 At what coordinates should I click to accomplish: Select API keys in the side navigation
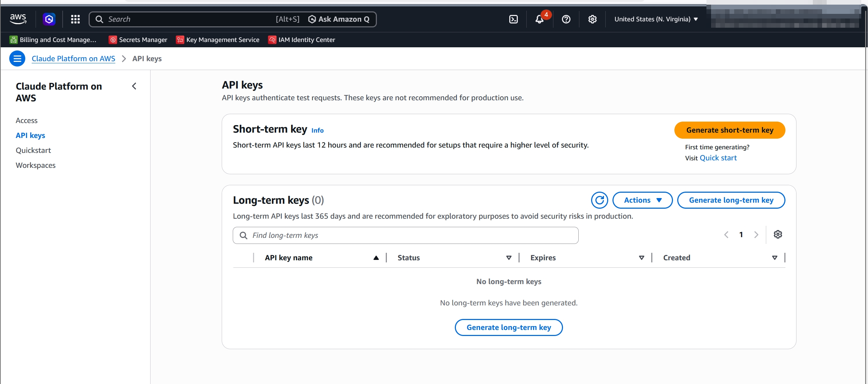click(x=30, y=135)
